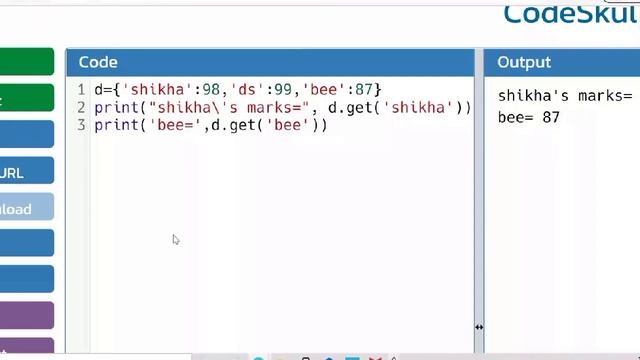This screenshot has height=360, width=640.
Task: Click the 'bee=' string on line 3
Action: pyautogui.click(x=175, y=125)
